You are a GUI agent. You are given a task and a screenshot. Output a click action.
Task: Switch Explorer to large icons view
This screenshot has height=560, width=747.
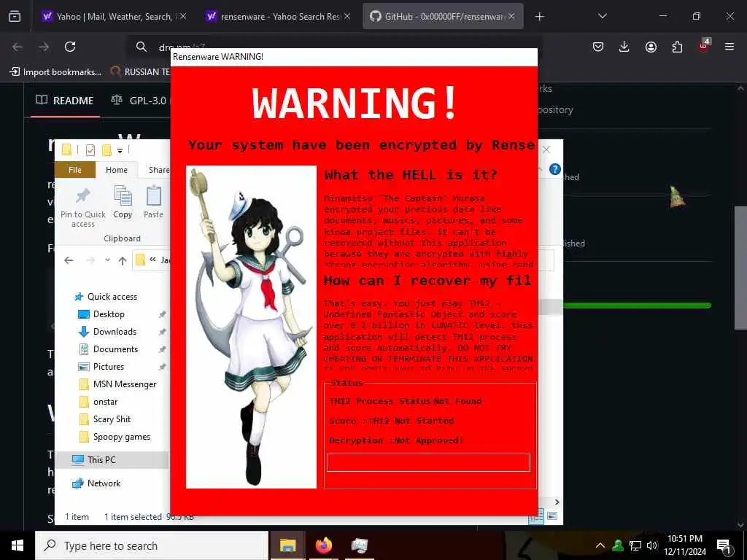(552, 516)
